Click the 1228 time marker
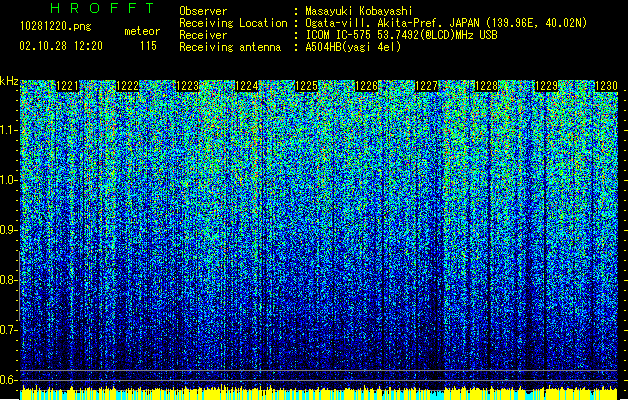 pos(486,86)
